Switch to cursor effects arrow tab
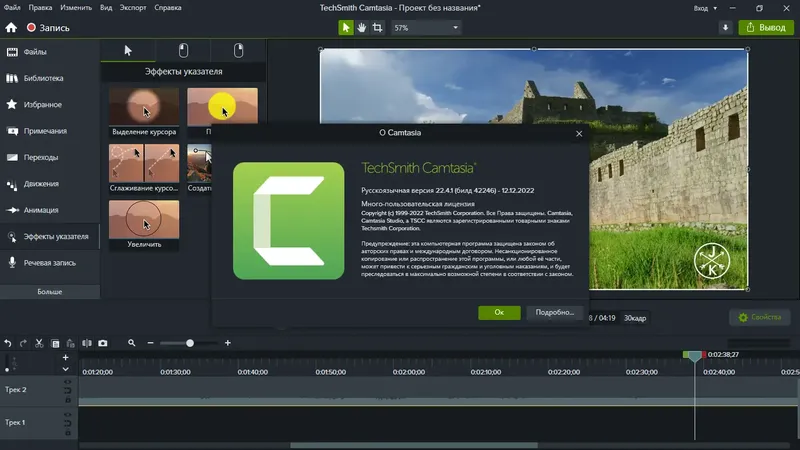Image resolution: width=800 pixels, height=450 pixels. [x=128, y=51]
